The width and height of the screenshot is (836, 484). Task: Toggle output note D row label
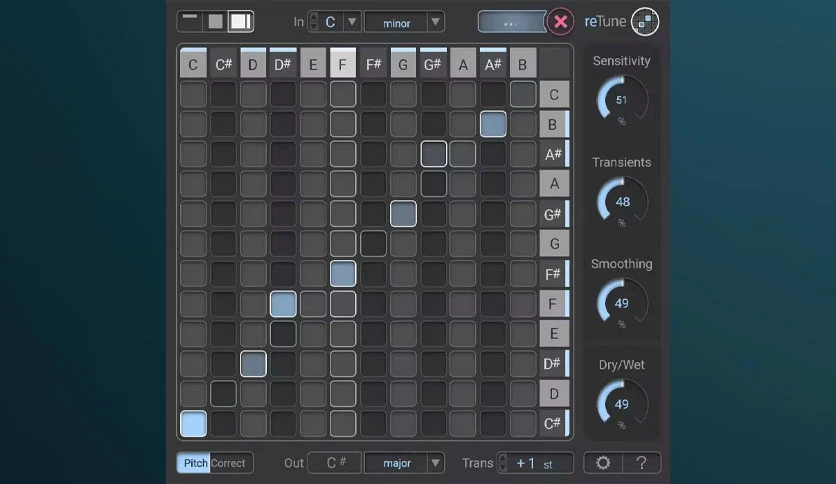(554, 393)
